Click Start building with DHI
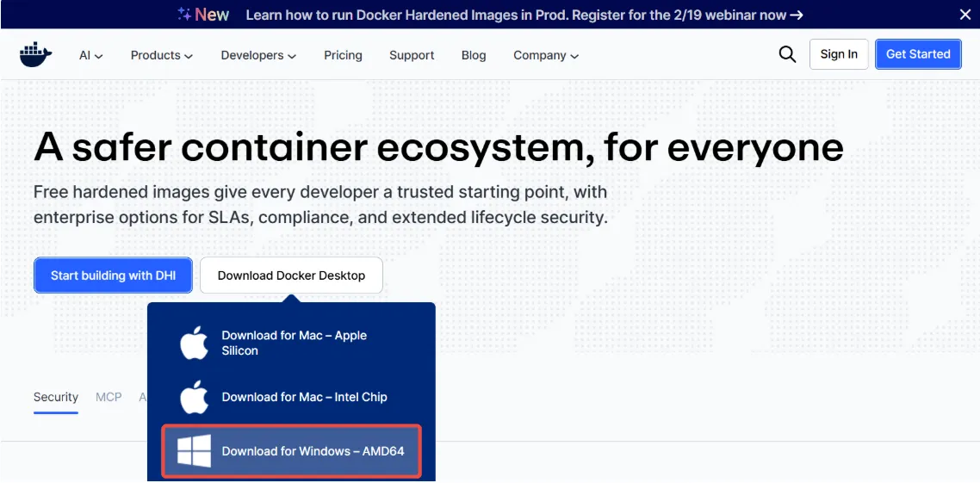The height and width of the screenshot is (483, 980). (113, 276)
